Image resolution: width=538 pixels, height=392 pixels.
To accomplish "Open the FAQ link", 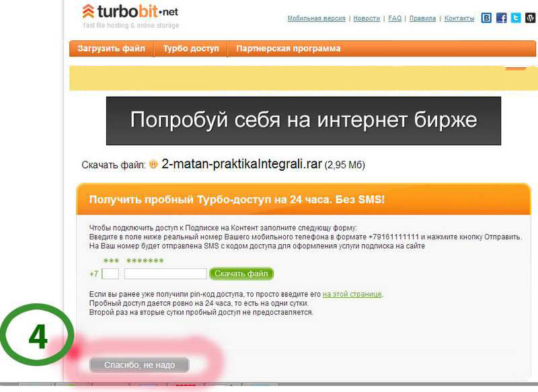I will click(x=395, y=18).
